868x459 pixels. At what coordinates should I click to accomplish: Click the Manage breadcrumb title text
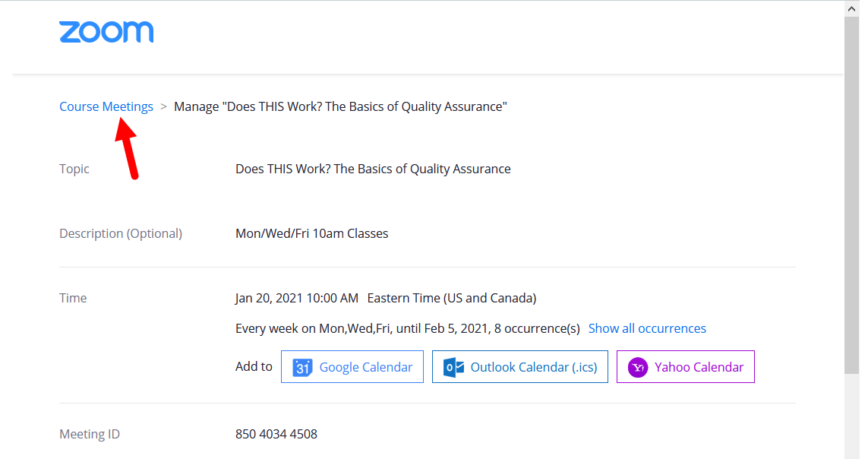(x=340, y=106)
